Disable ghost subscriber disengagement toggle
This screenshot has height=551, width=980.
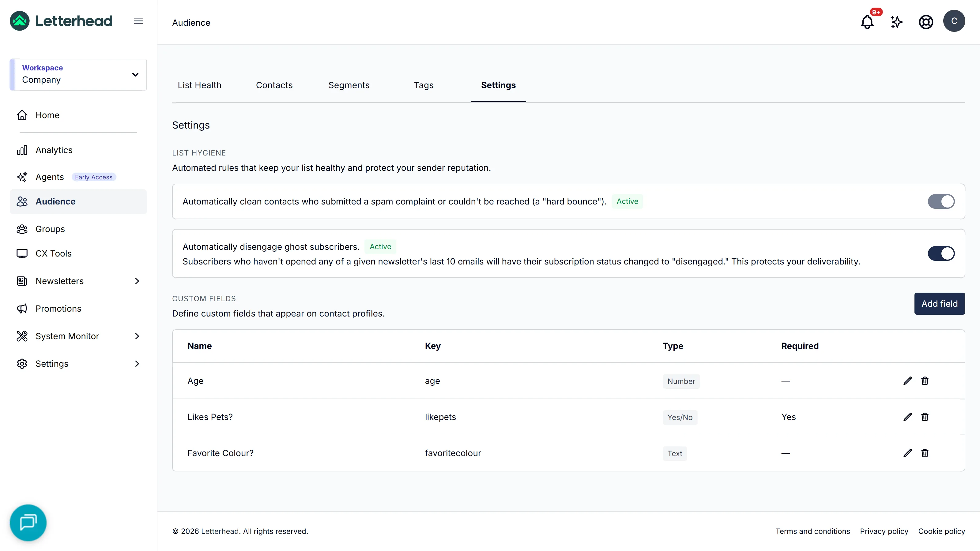point(941,253)
